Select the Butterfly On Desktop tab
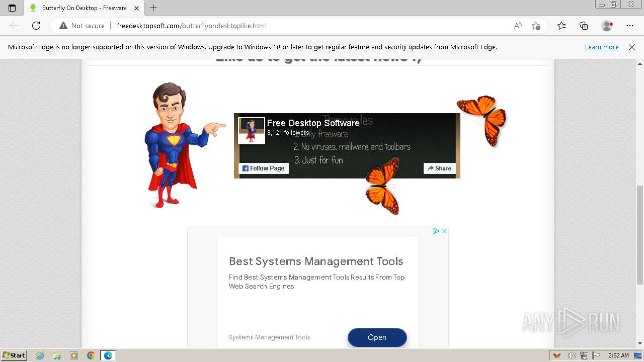The width and height of the screenshot is (644, 362). pos(84,8)
